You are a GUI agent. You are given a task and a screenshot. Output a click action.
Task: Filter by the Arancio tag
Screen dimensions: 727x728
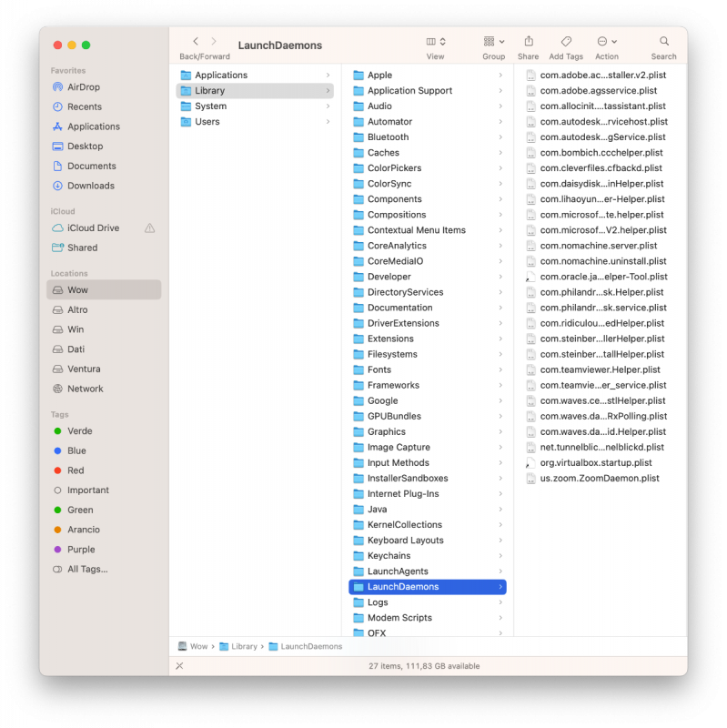[104, 530]
